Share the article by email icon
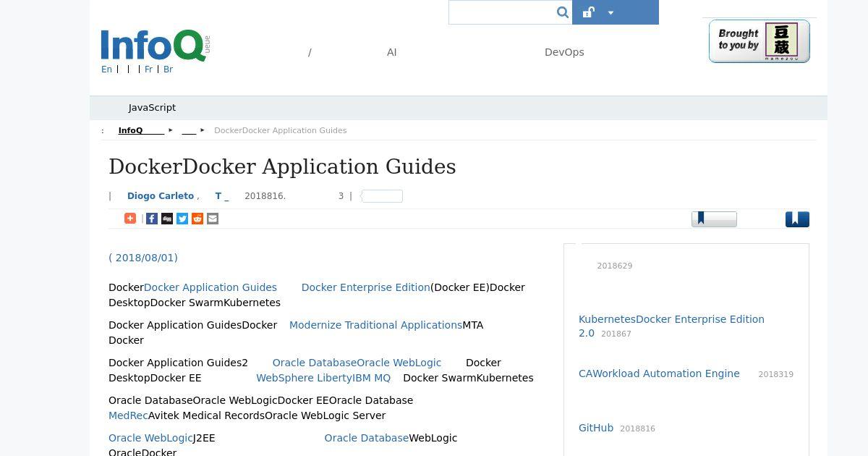This screenshot has width=868, height=456. point(213,219)
